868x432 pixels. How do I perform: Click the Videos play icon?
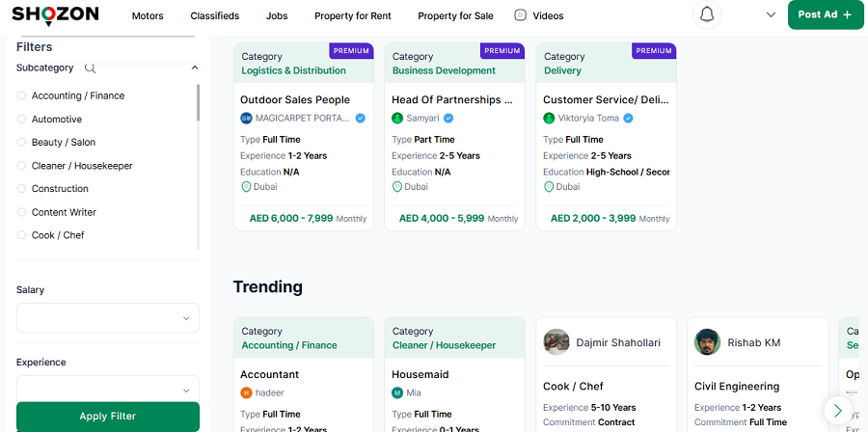click(x=521, y=15)
